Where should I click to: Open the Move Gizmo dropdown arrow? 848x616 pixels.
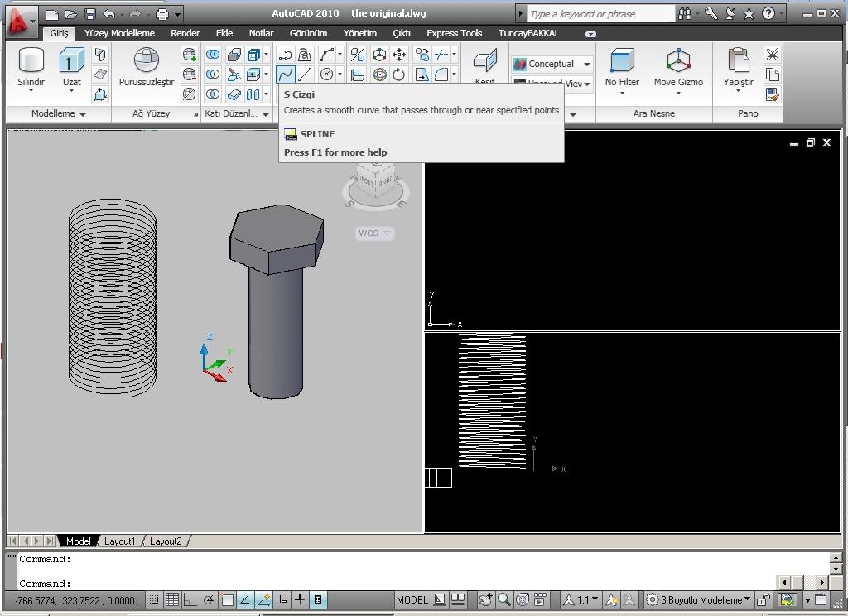(x=678, y=93)
